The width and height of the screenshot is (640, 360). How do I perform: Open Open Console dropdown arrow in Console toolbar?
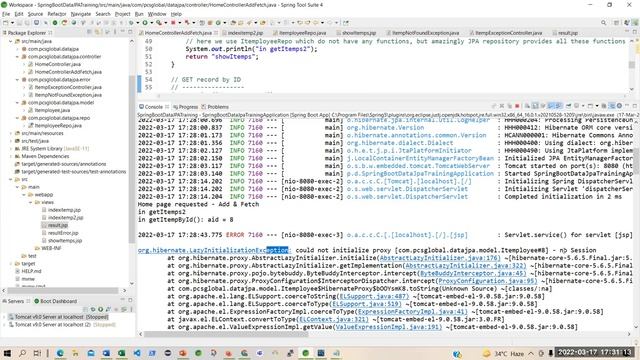tap(597, 106)
